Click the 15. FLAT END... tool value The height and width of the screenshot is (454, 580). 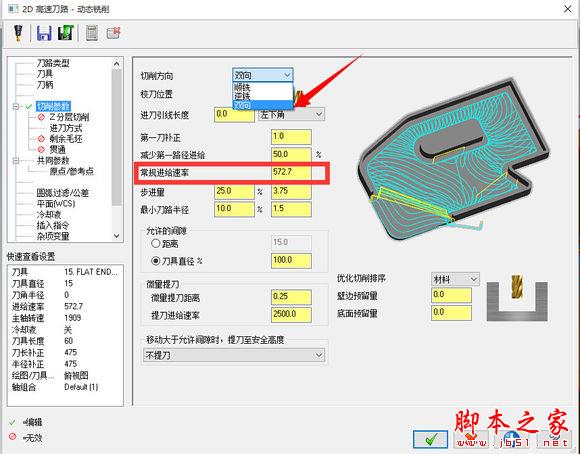91,272
